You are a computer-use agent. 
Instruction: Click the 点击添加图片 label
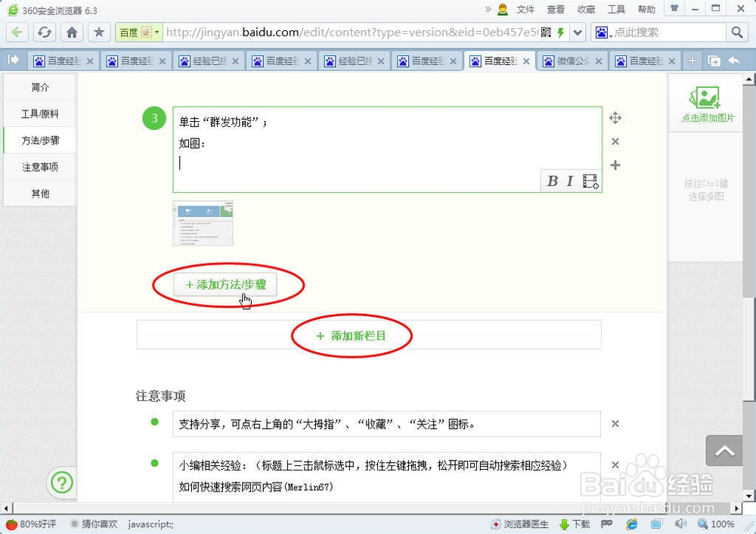click(708, 118)
